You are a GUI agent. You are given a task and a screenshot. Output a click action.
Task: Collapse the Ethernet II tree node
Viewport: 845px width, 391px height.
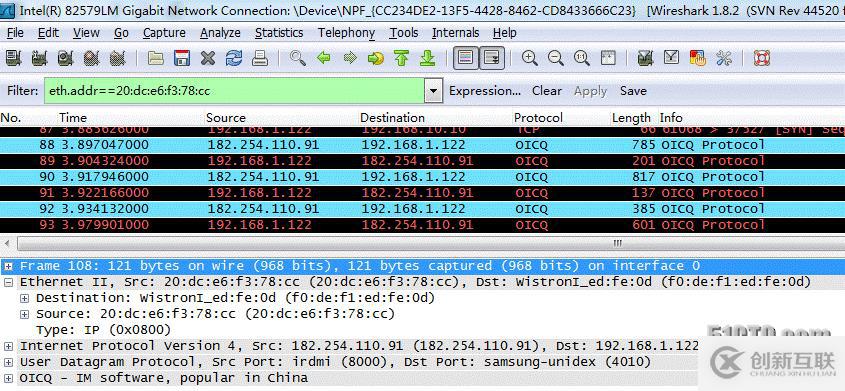(9, 282)
